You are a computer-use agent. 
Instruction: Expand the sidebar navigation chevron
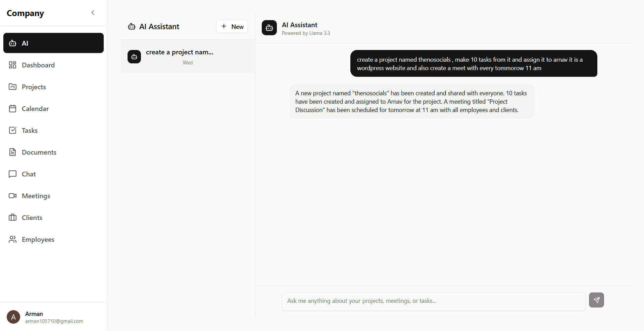93,12
